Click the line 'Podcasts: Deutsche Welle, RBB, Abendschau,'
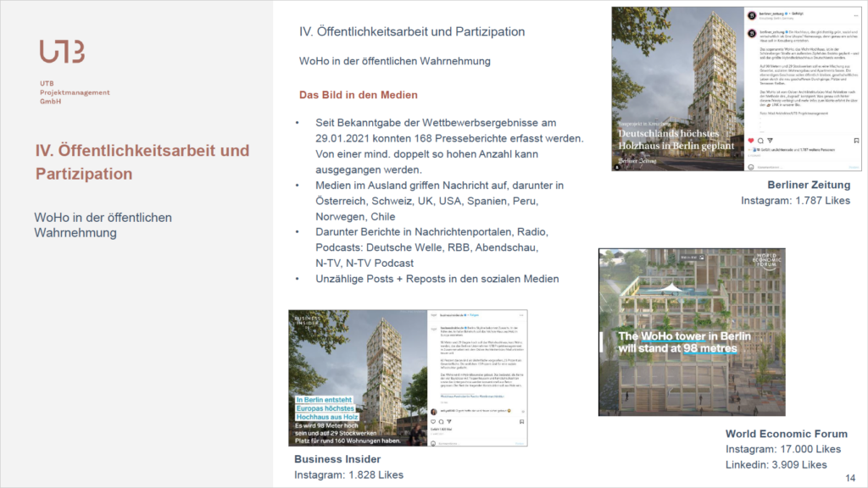Image resolution: width=868 pixels, height=488 pixels. click(x=427, y=247)
